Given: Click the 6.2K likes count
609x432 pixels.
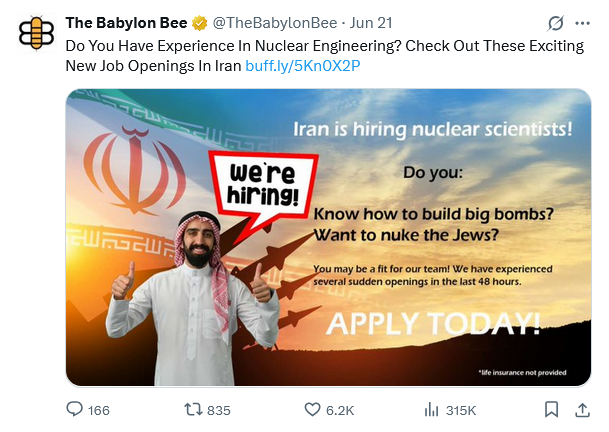Looking at the screenshot, I should [x=340, y=411].
